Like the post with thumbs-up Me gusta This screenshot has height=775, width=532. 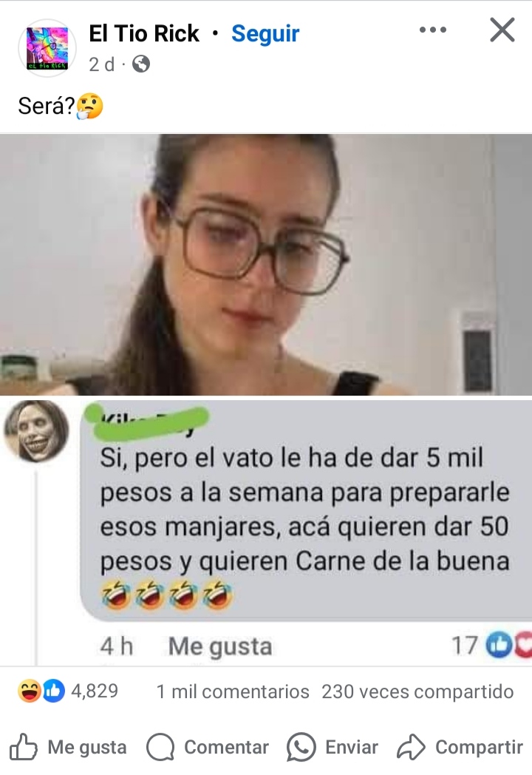(68, 747)
